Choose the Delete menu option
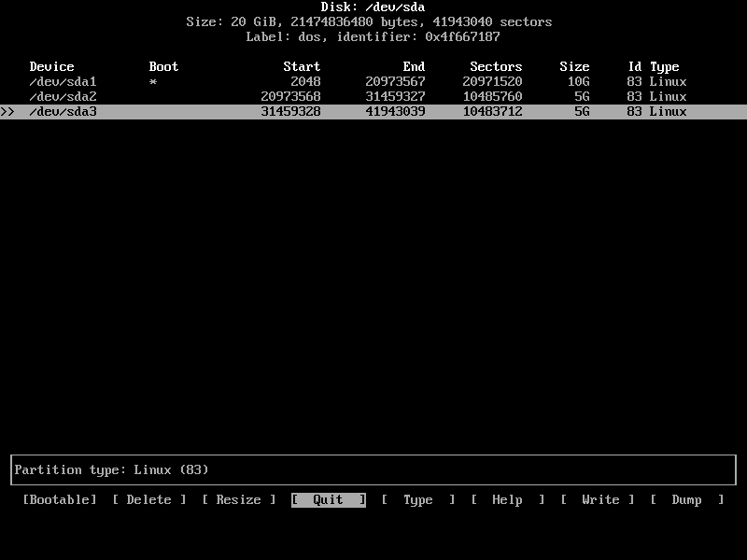The height and width of the screenshot is (560, 747). pos(149,499)
